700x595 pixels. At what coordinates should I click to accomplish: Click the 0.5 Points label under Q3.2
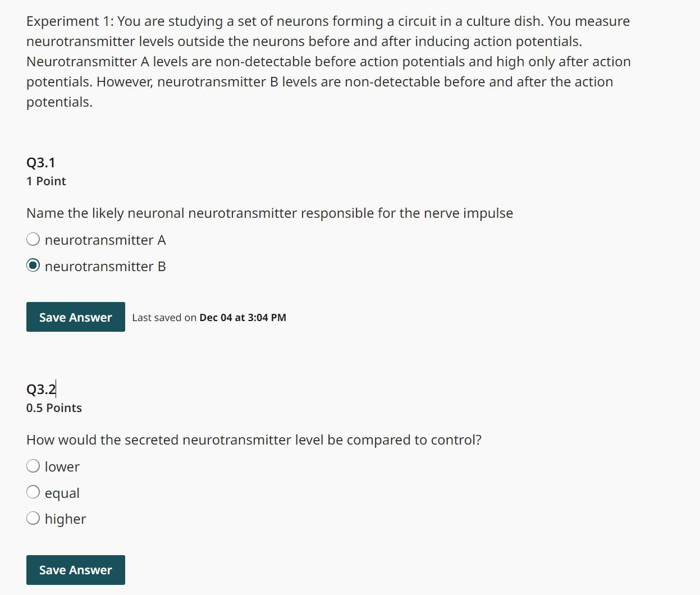point(54,408)
